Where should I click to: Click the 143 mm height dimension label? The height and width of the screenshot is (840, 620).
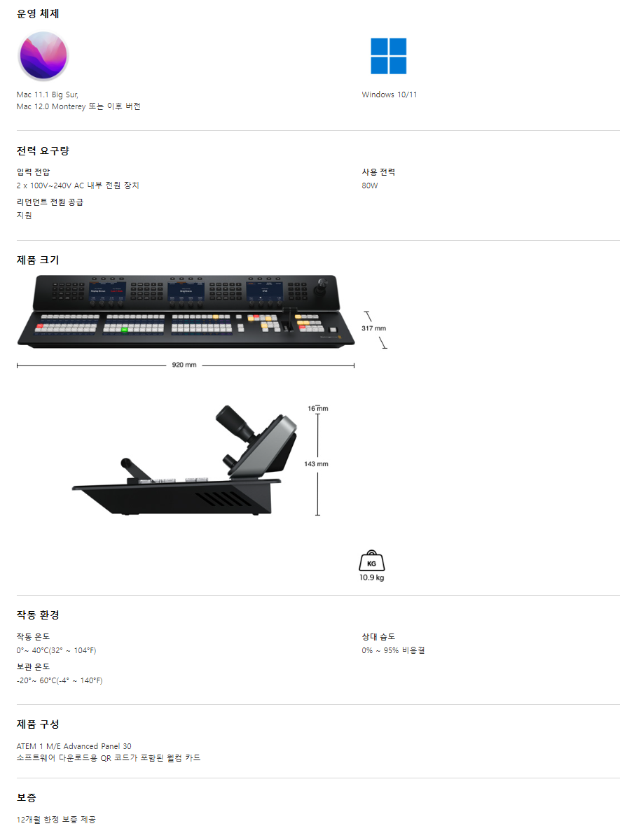click(317, 464)
